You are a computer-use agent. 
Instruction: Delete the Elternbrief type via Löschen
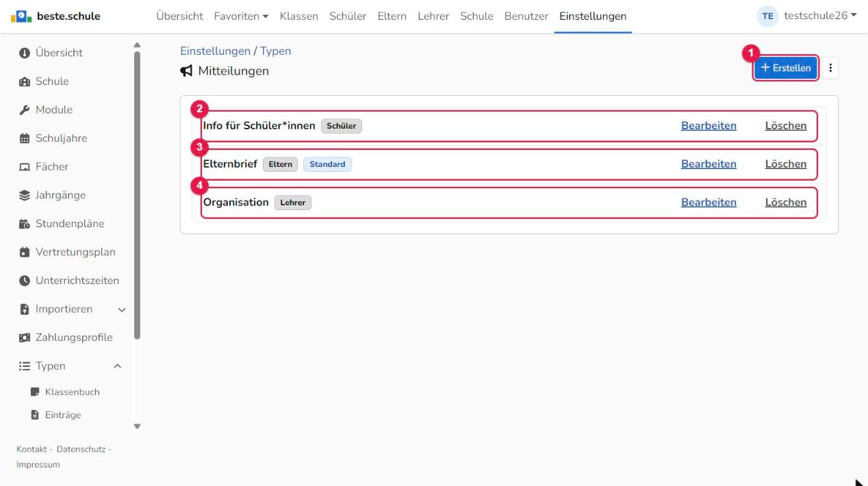click(786, 164)
